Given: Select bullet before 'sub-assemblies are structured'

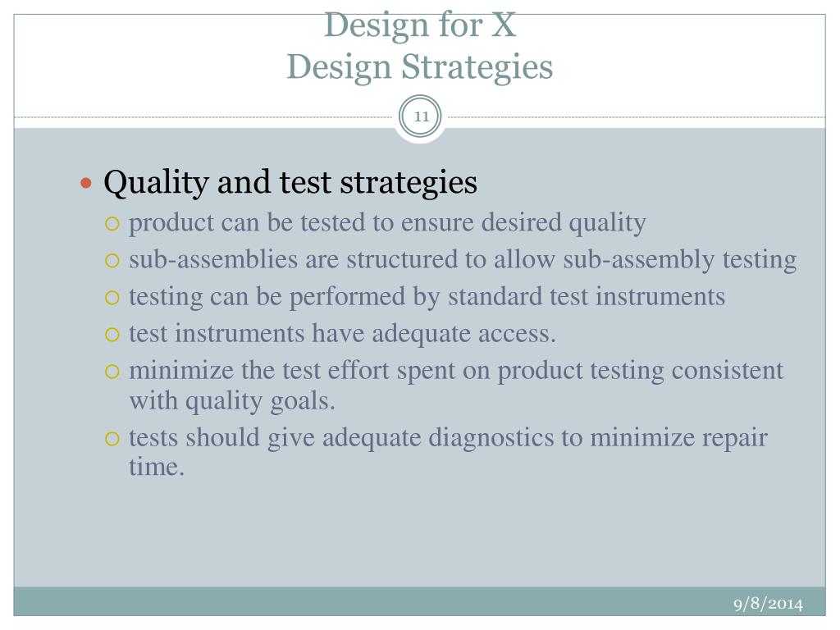Looking at the screenshot, I should (112, 261).
